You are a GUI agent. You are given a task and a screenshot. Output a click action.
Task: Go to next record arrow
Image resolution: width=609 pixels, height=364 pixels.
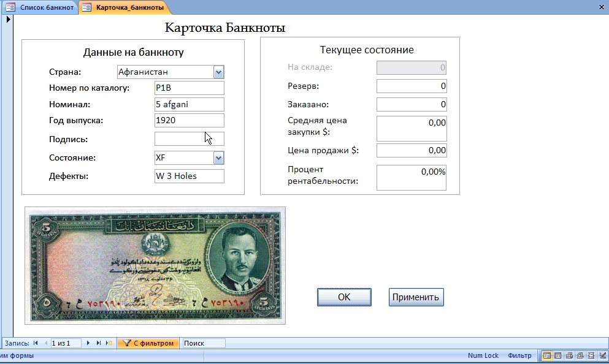point(88,343)
